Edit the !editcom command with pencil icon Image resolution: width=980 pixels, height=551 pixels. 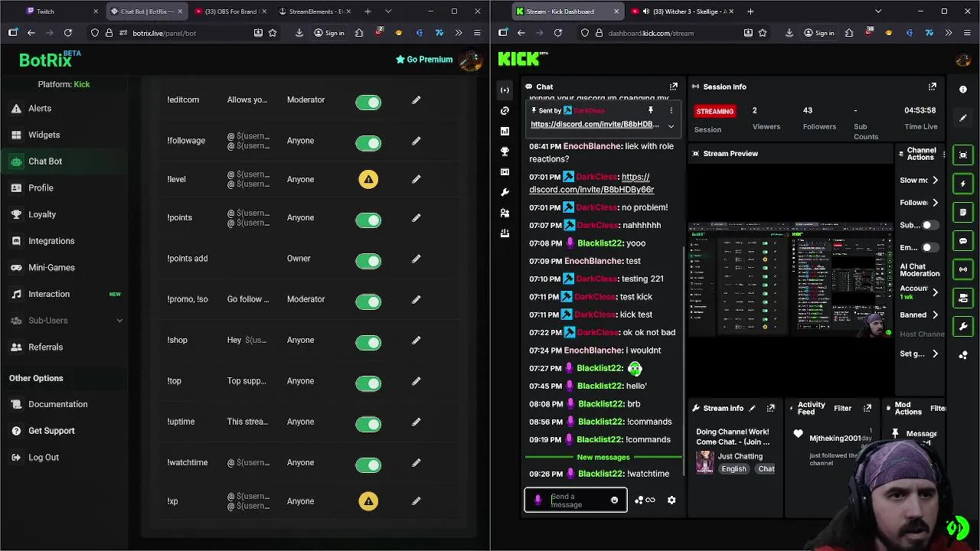click(x=416, y=100)
